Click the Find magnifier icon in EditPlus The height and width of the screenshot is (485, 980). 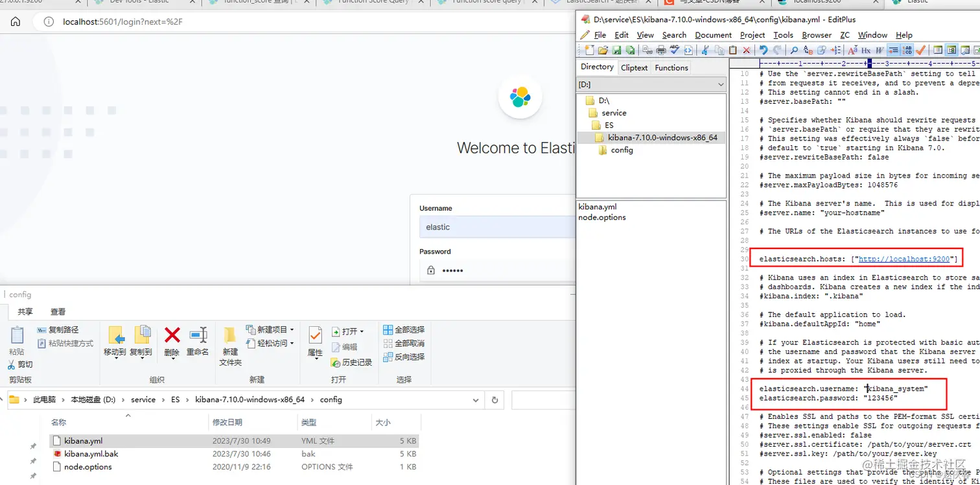tap(794, 50)
